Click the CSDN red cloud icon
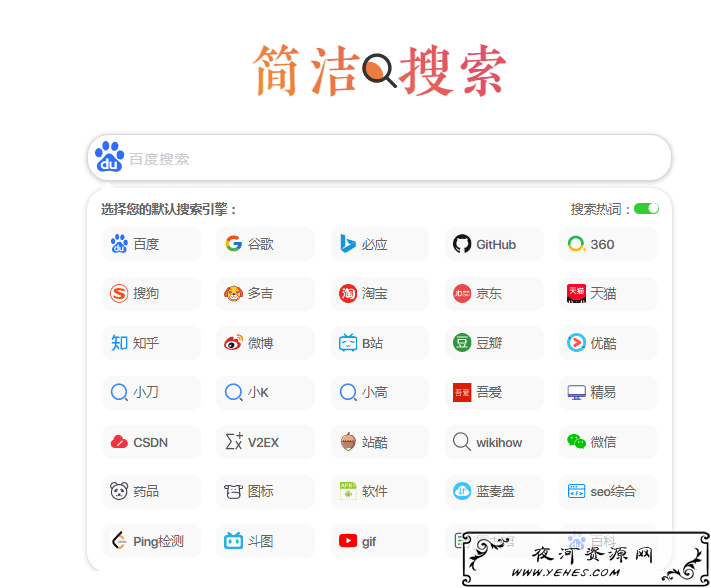This screenshot has width=711, height=588. [x=119, y=442]
